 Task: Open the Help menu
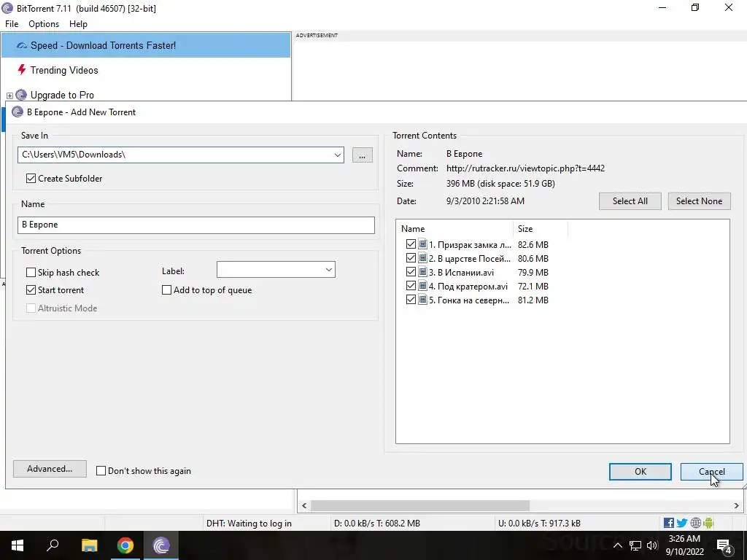pyautogui.click(x=78, y=24)
